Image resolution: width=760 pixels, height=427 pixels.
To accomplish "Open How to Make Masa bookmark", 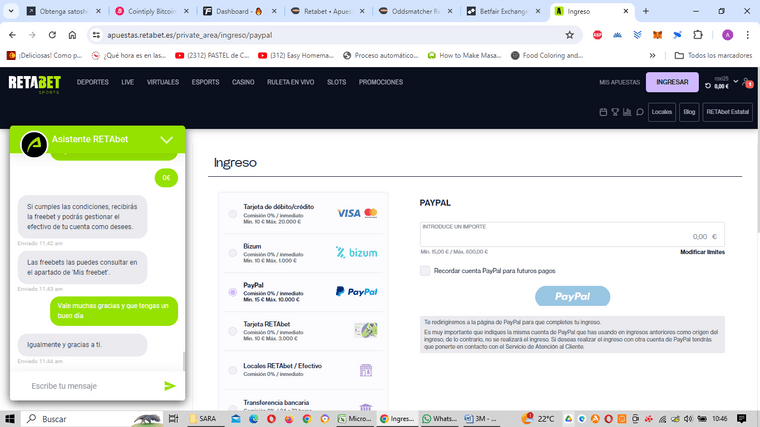I will point(464,56).
